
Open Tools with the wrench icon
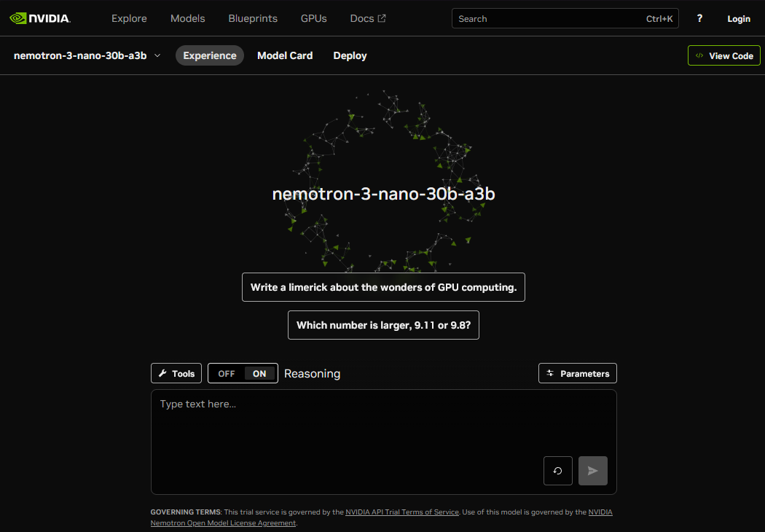[163, 373]
